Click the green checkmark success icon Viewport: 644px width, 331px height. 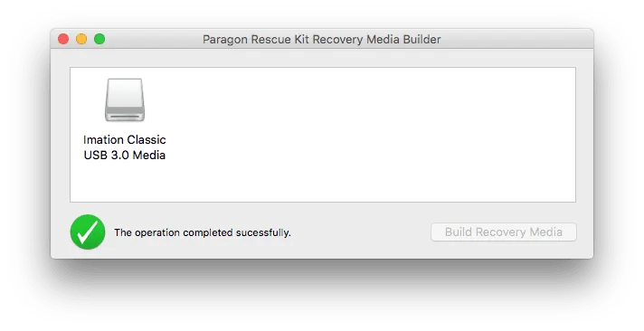88,232
